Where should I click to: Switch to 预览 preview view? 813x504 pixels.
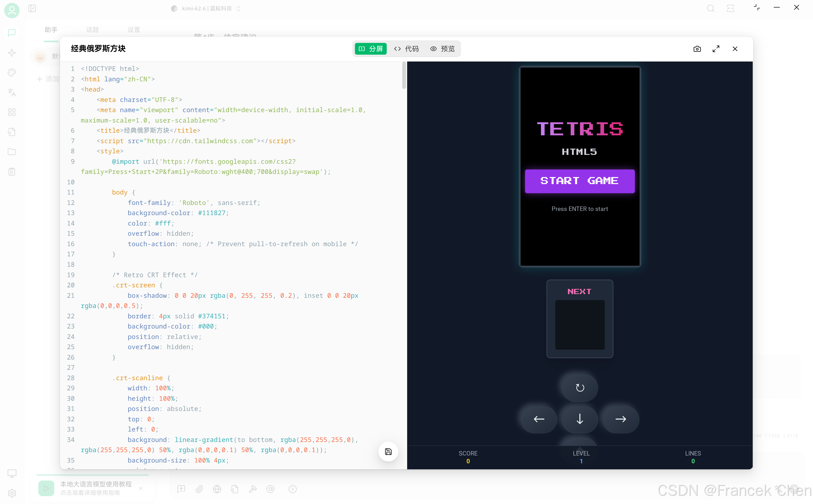click(x=443, y=49)
